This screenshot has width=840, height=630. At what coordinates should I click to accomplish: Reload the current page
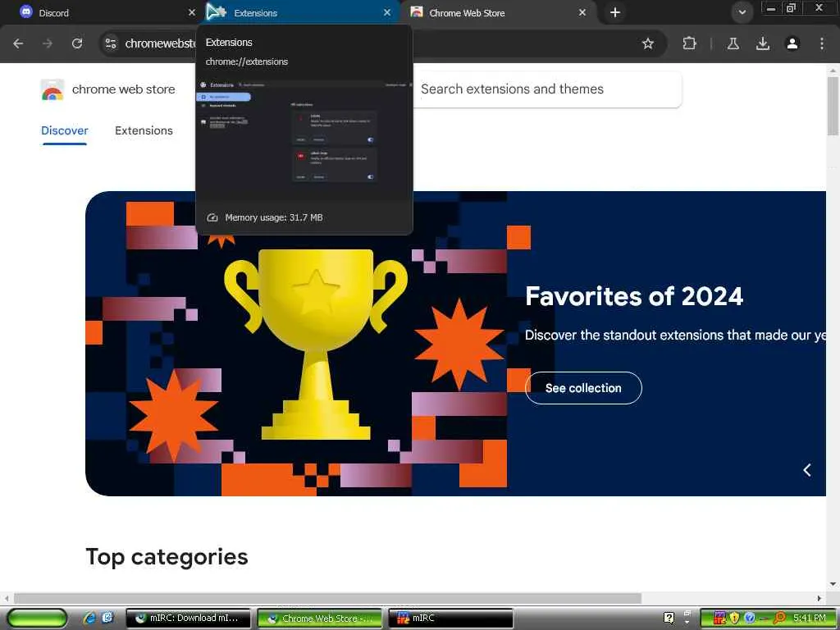tap(77, 43)
